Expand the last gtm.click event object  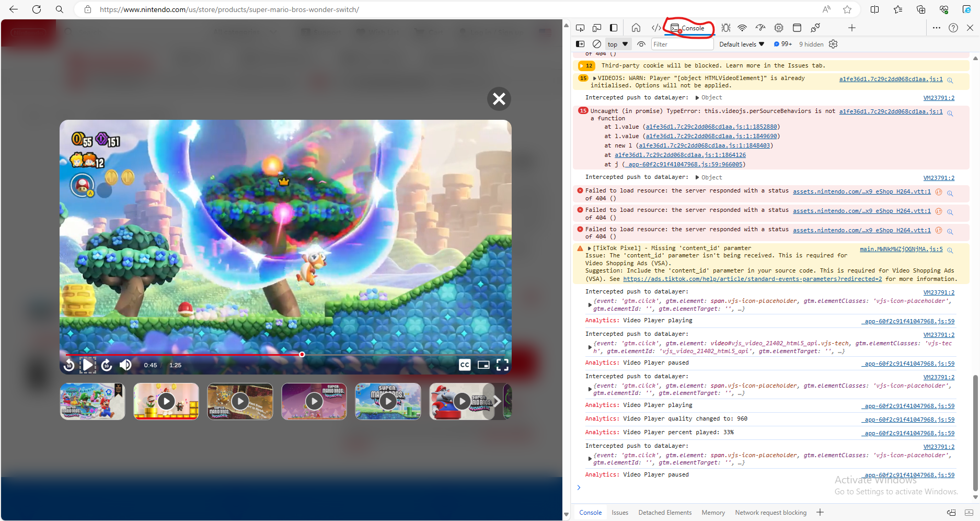pos(590,459)
